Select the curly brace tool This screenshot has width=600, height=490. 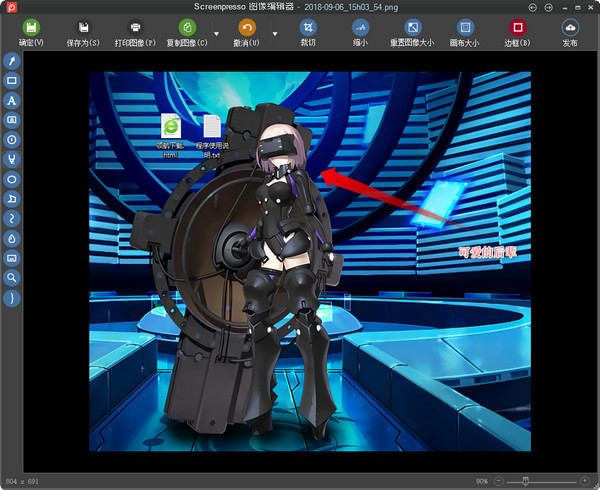tap(12, 298)
